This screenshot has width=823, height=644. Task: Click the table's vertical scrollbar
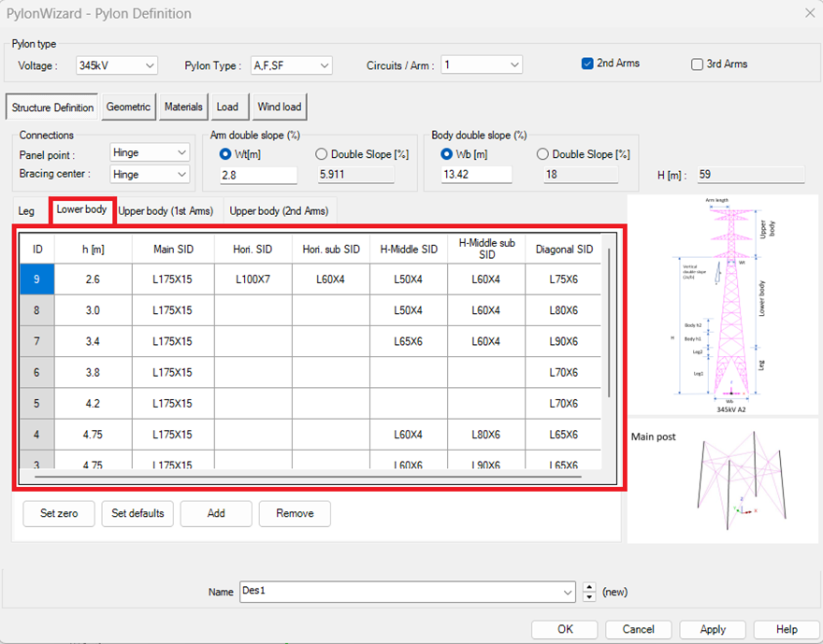click(x=609, y=322)
